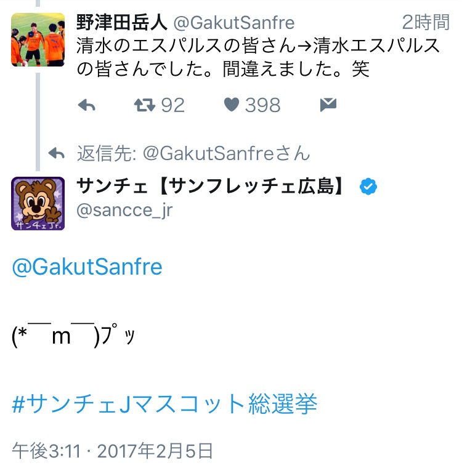
Task: Tap the grey @GakutSanfre handle in the top tweet
Action: pyautogui.click(x=234, y=23)
